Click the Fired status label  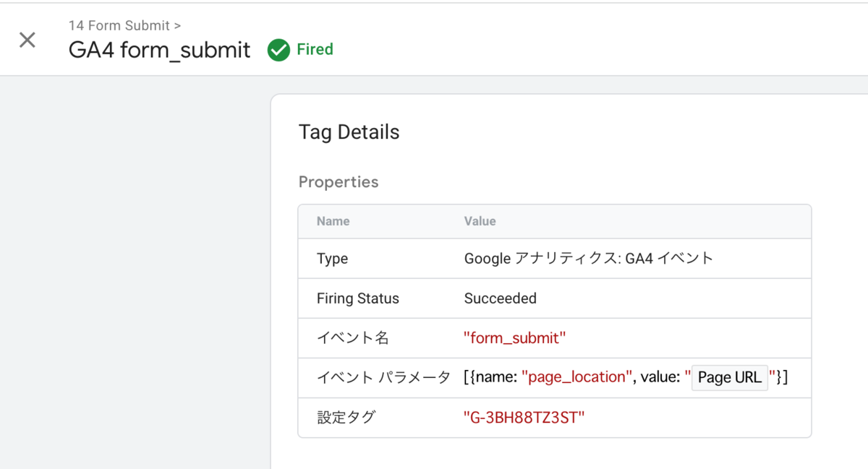coord(315,50)
